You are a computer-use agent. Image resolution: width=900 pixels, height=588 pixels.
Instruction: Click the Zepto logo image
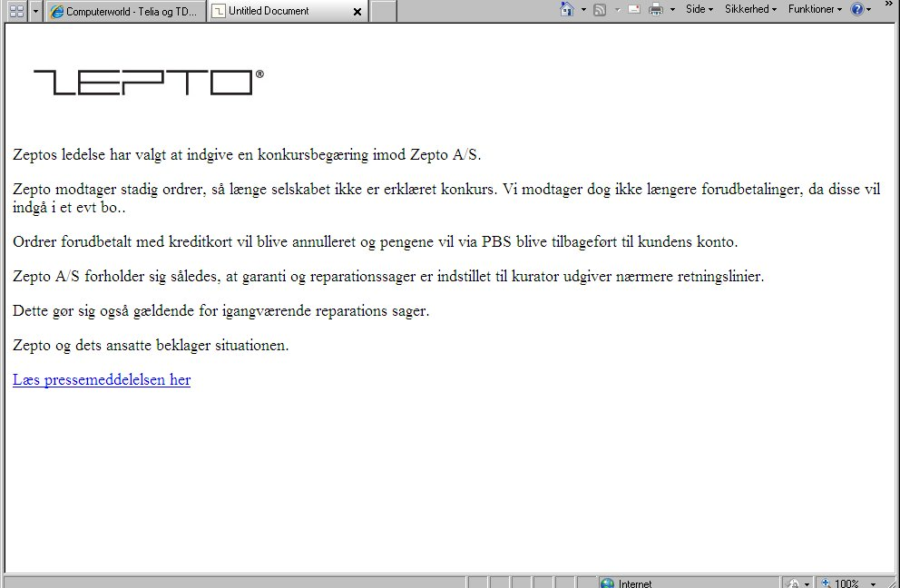pyautogui.click(x=149, y=82)
